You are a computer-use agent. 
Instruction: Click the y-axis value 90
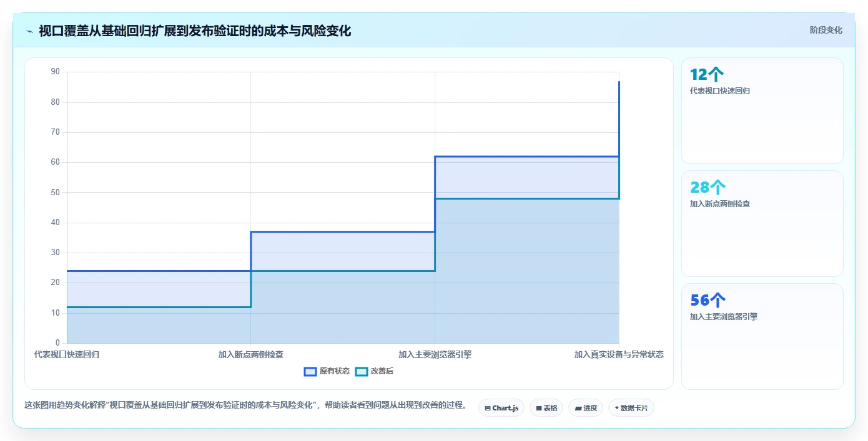click(56, 72)
